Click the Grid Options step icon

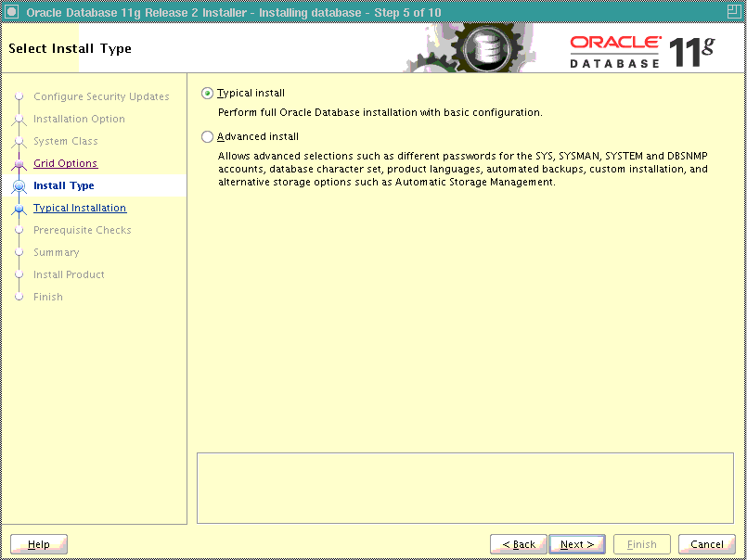pyautogui.click(x=19, y=163)
